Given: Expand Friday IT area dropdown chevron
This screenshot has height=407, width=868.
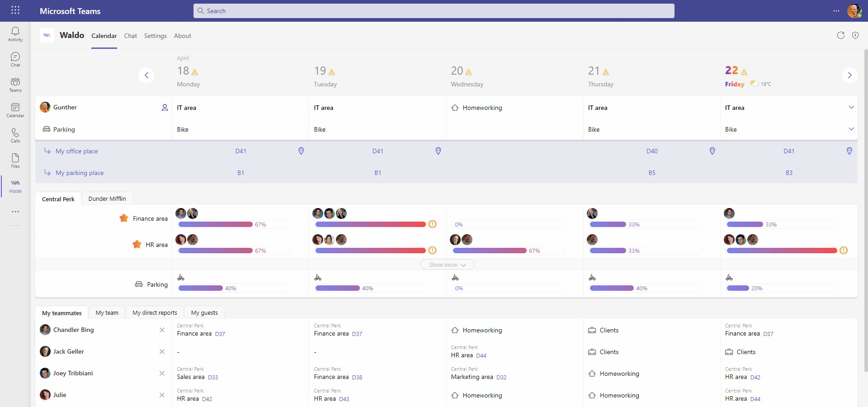Looking at the screenshot, I should 851,107.
